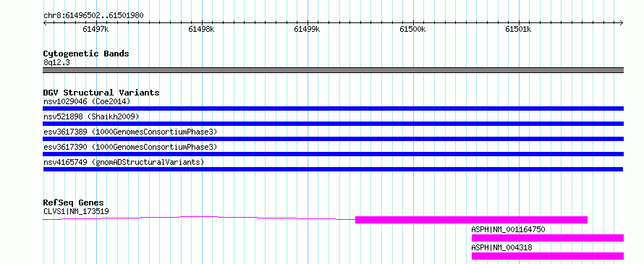
Task: Open the DGV Structural Variants track heading
Action: click(x=101, y=93)
